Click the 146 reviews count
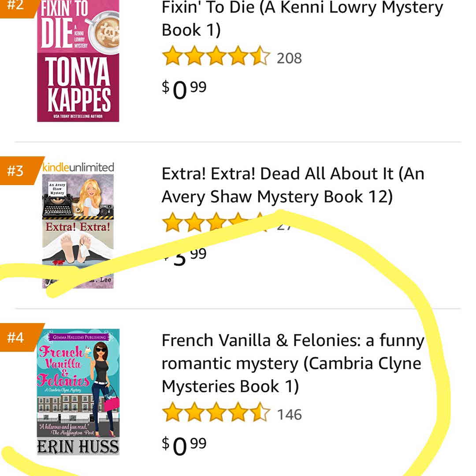476x476 pixels. (x=289, y=415)
